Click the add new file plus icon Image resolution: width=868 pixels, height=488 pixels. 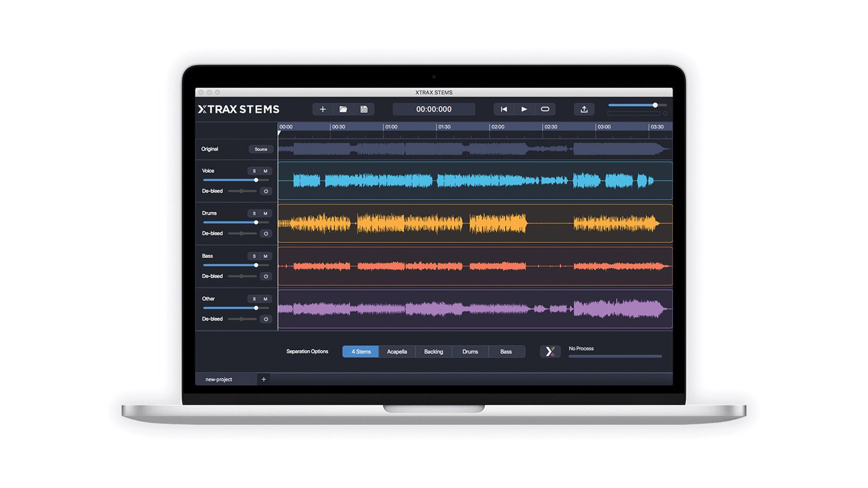(323, 109)
